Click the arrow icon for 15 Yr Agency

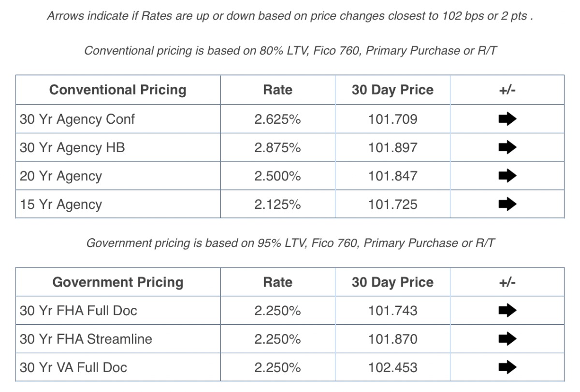point(507,204)
